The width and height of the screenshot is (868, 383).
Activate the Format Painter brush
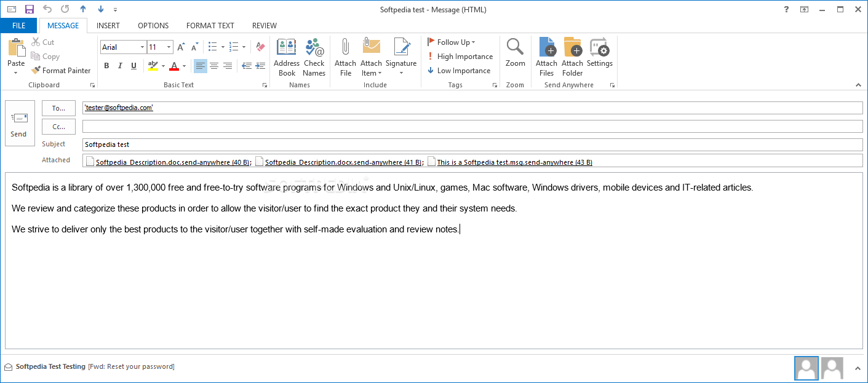click(61, 71)
